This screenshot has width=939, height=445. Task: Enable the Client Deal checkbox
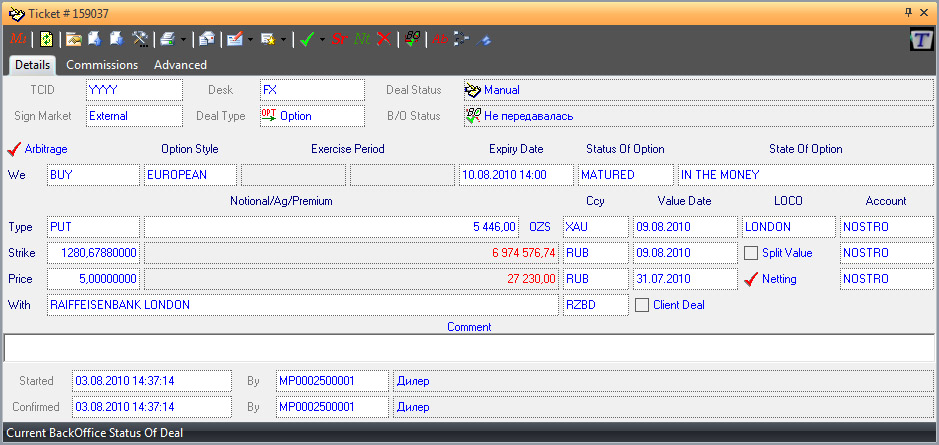642,305
